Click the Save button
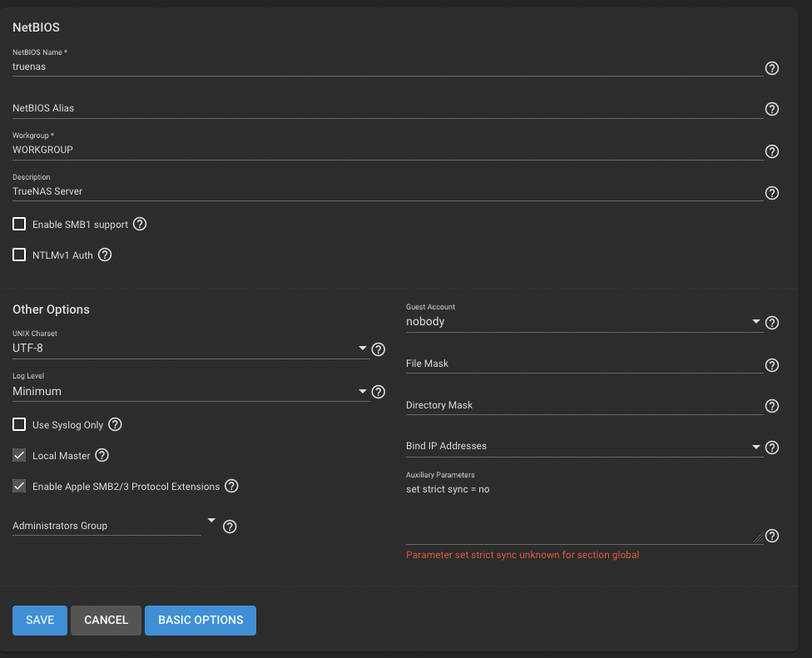Screen dimensions: 812x658 40,620
